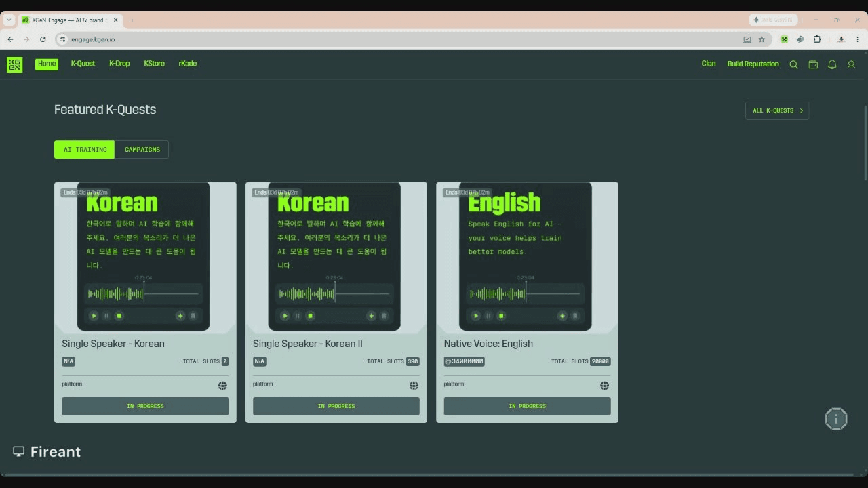Image resolution: width=868 pixels, height=488 pixels.
Task: Click 'Featured K-Quests' heading
Action: (105, 110)
